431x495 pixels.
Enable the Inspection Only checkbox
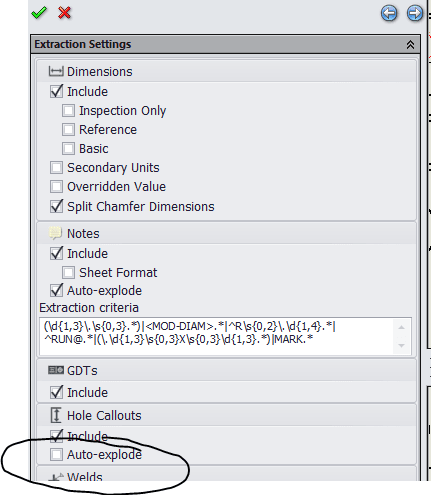coord(68,110)
